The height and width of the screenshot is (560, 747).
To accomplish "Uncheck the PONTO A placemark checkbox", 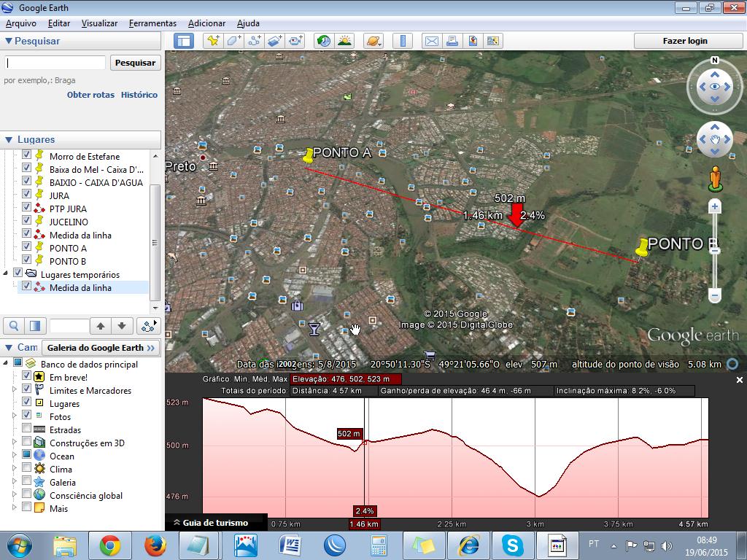I will [x=27, y=248].
